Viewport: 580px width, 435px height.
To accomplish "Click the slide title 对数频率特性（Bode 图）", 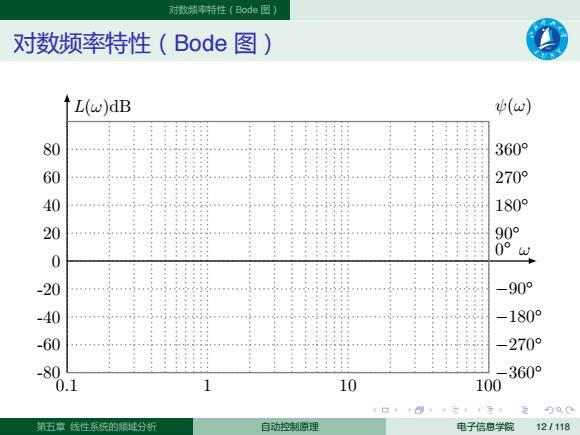I will 143,43.
